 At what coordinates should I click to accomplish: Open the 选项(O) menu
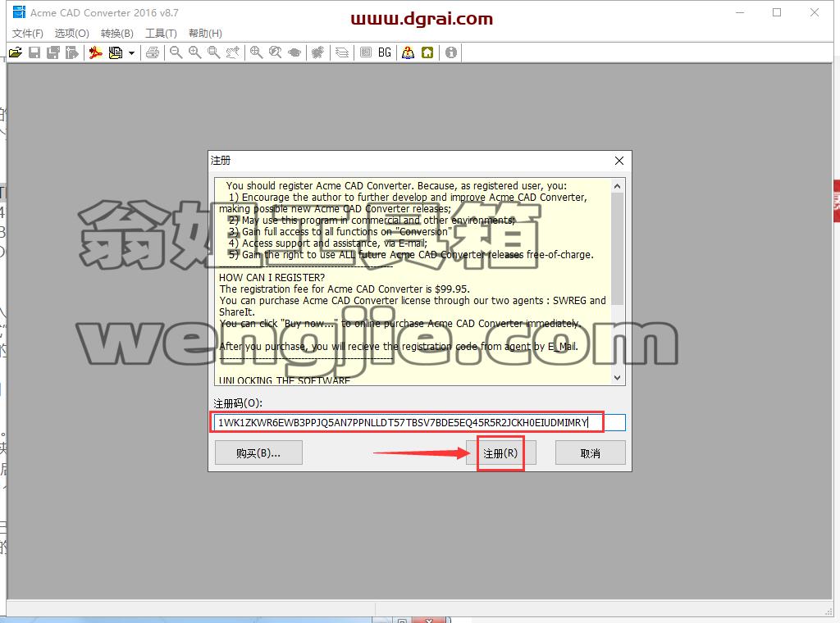click(72, 33)
